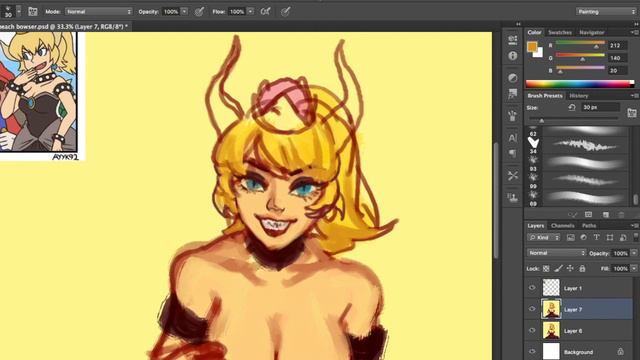Lock image pixels brush icon
Image resolution: width=640 pixels, height=360 pixels.
tap(558, 269)
